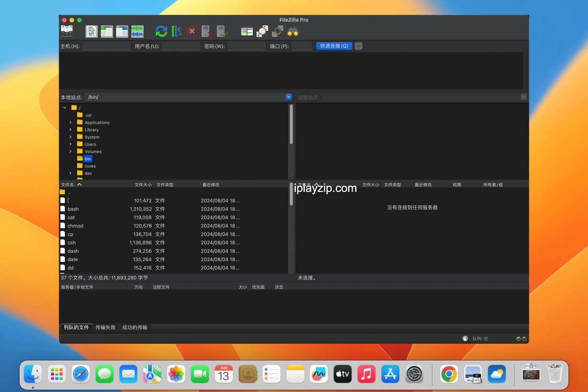The width and height of the screenshot is (588, 392).
Task: Toggle local directory tree display icon
Action: 107,32
